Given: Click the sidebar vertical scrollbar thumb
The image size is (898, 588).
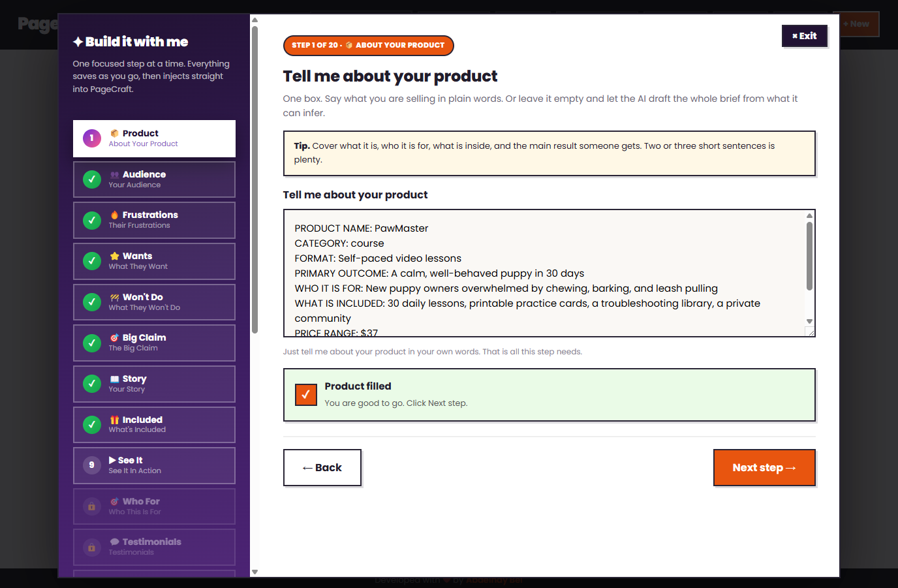Looking at the screenshot, I should click(x=255, y=179).
